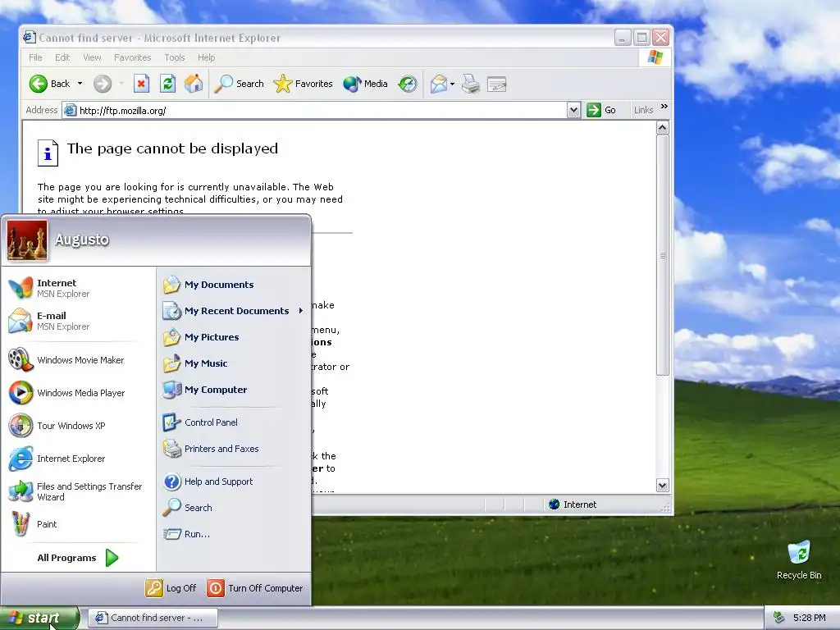Open the Media toolbar button

pos(365,84)
